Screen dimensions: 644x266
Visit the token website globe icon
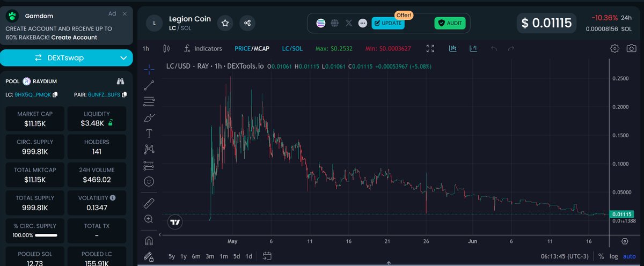pos(335,23)
